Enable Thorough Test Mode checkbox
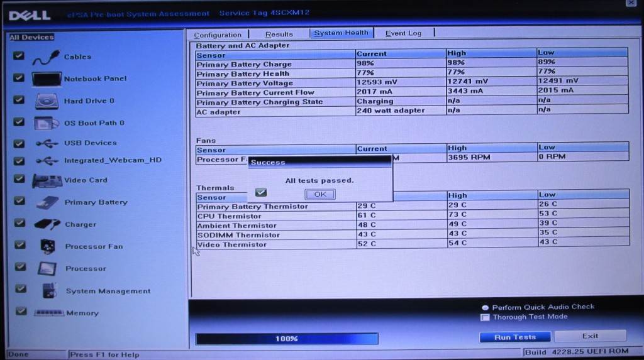644x360 pixels. 485,317
